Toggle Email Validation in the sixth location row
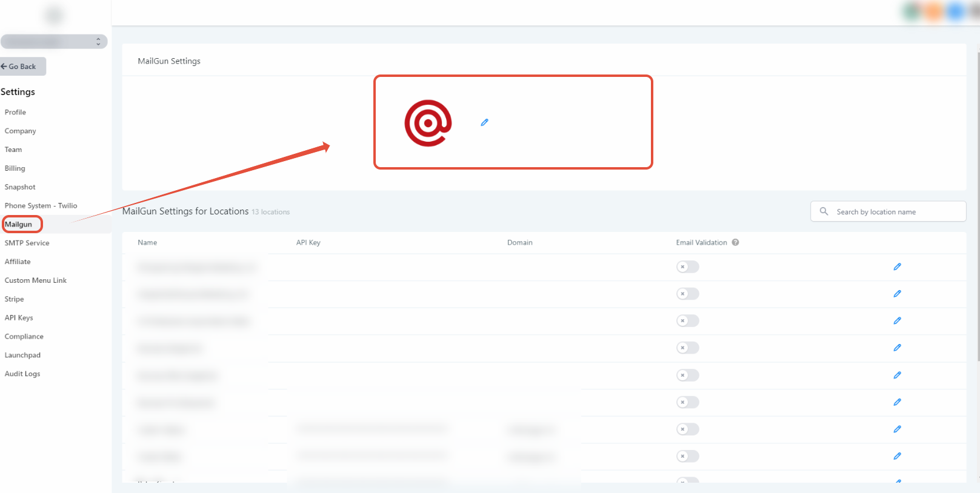The width and height of the screenshot is (980, 493). 688,402
